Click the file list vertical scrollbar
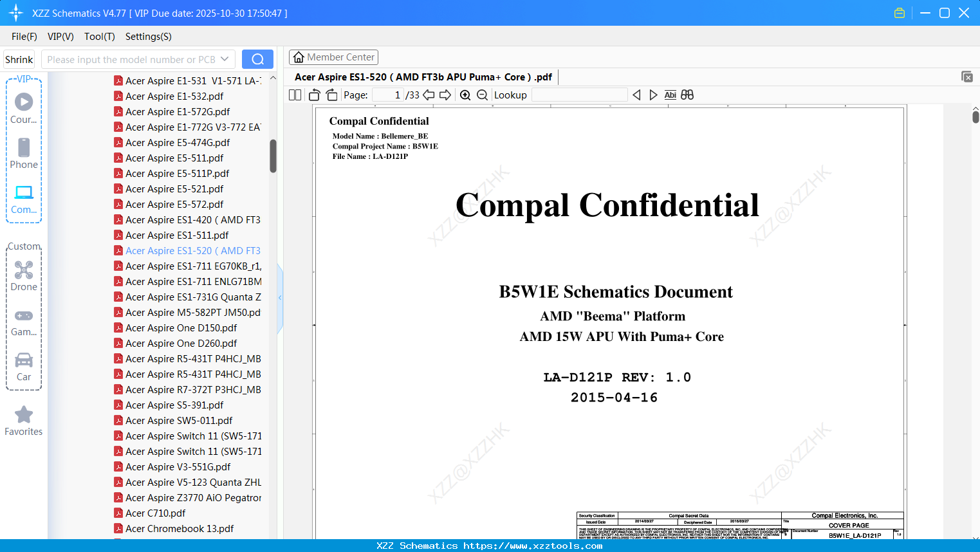The height and width of the screenshot is (552, 980). [x=273, y=156]
